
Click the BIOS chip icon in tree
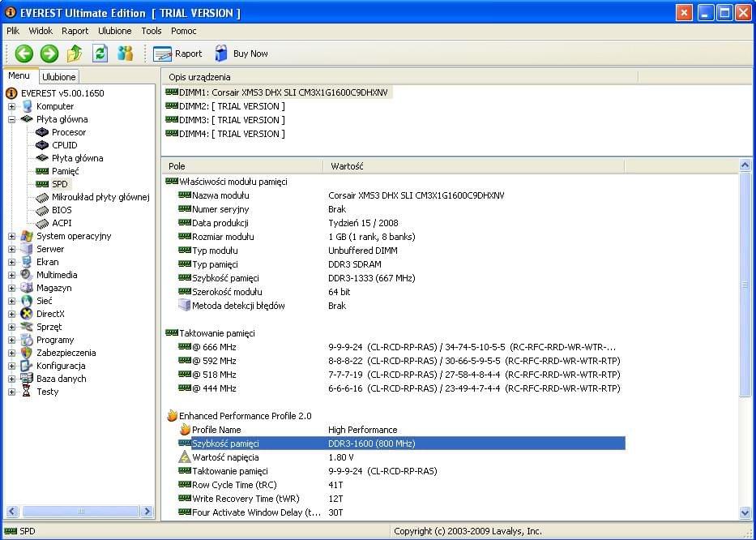tap(42, 210)
